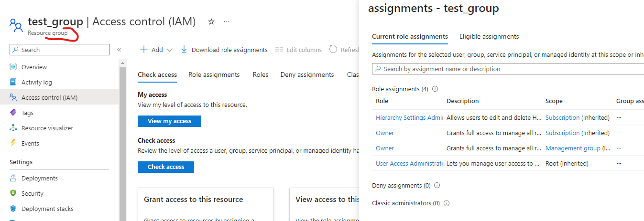
Task: Click info icon next to Role assignments (4)
Action: (435, 89)
